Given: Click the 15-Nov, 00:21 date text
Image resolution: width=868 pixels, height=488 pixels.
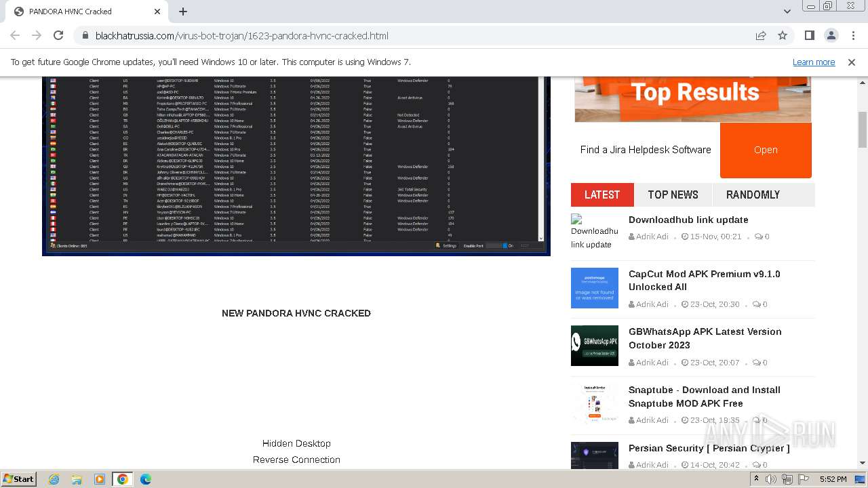Looking at the screenshot, I should tap(716, 237).
